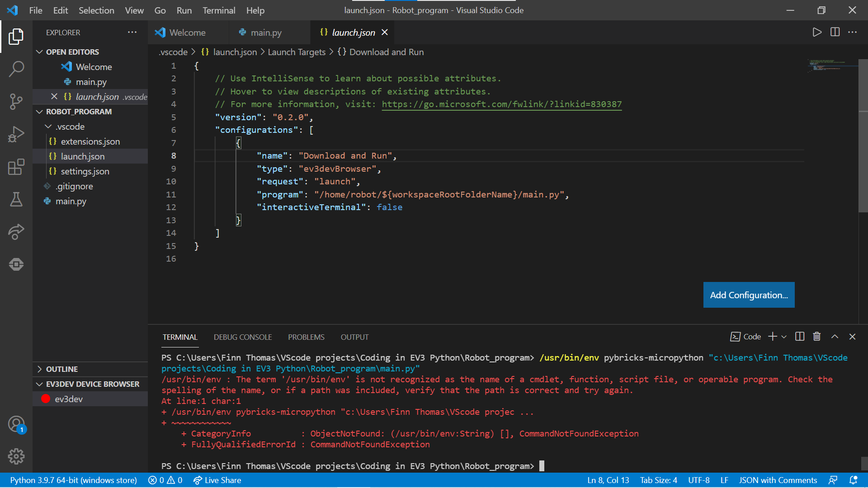
Task: Open the Run and Debug view icon
Action: (x=16, y=134)
